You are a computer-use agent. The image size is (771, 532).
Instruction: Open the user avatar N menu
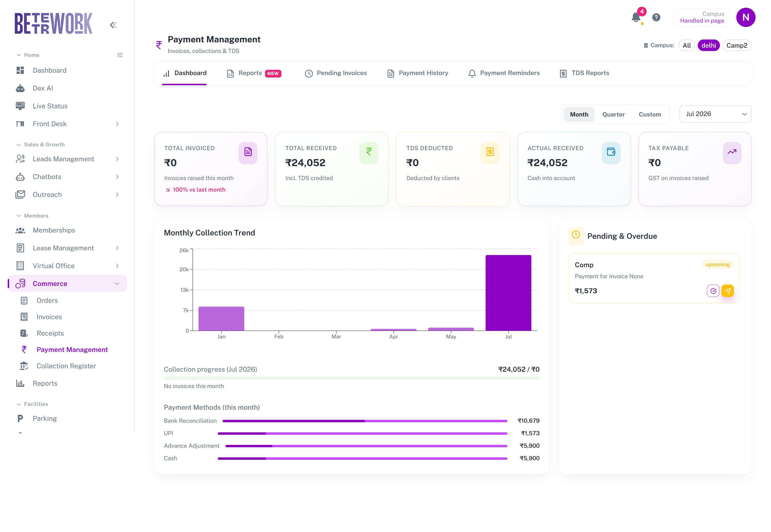tap(746, 17)
